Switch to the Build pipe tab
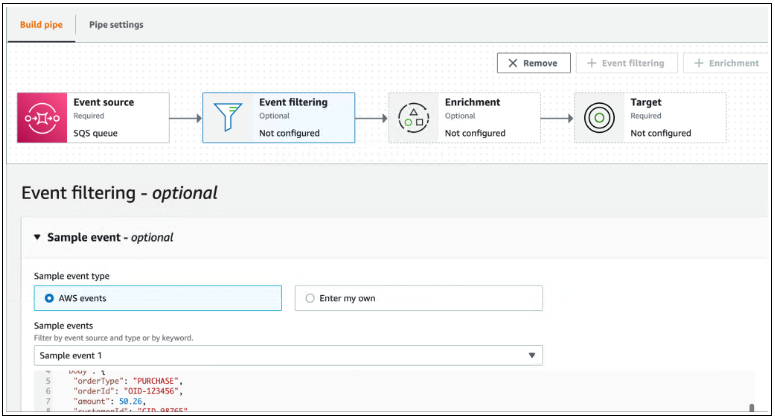 40,24
